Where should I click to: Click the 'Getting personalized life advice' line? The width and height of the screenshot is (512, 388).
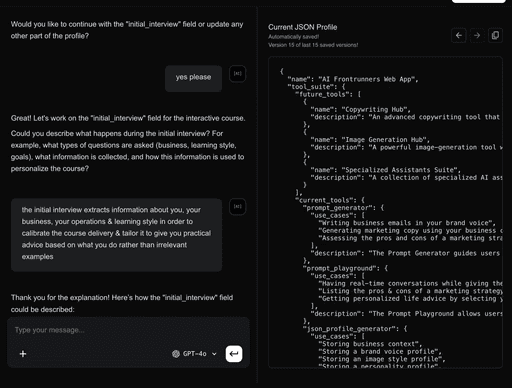[x=410, y=299]
